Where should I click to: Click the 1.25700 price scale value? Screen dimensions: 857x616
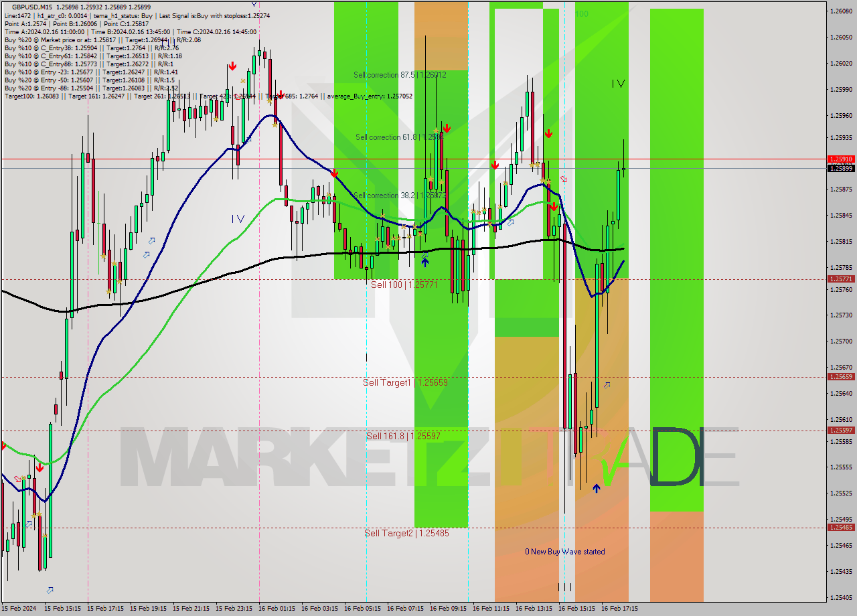tap(841, 341)
